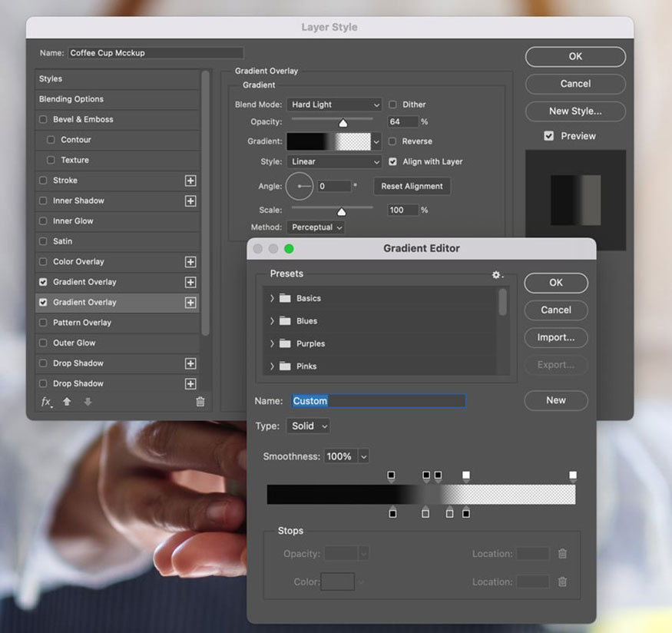Open the Method Perceptual dropdown
This screenshot has width=672, height=633.
(316, 227)
